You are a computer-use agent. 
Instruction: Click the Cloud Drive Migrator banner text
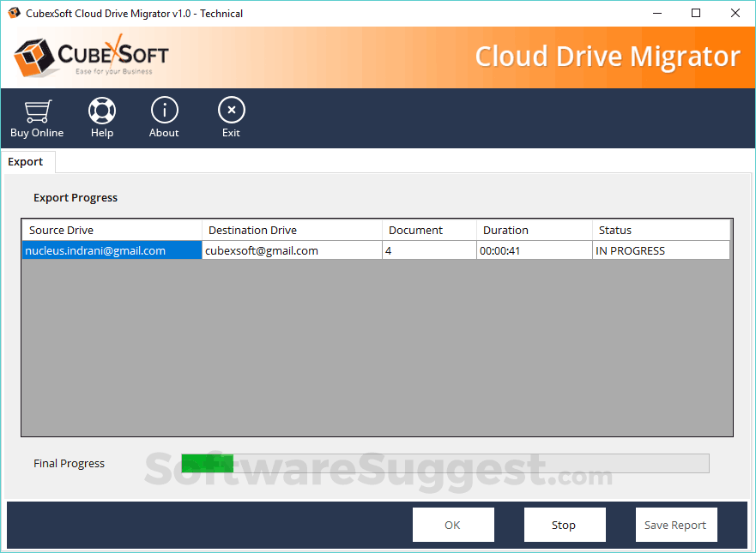click(x=608, y=55)
